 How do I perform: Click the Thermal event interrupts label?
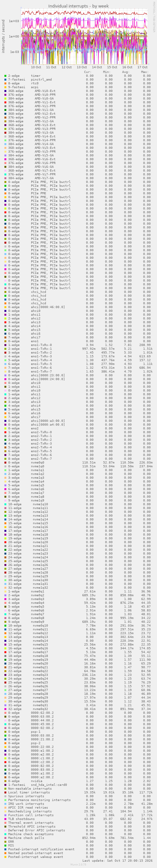(x=31, y=822)
